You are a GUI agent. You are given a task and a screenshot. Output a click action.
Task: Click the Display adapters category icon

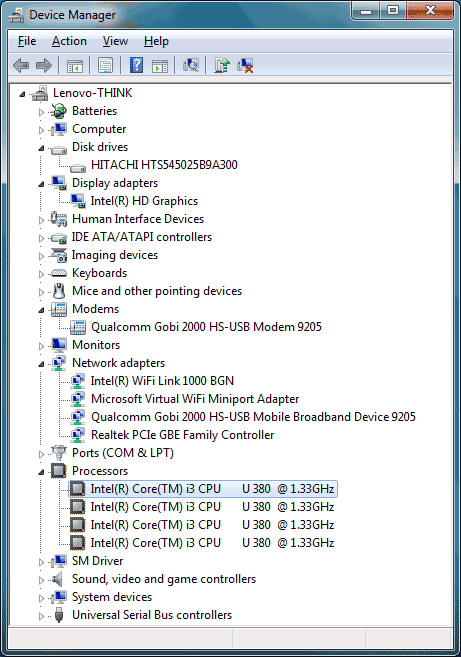[59, 183]
